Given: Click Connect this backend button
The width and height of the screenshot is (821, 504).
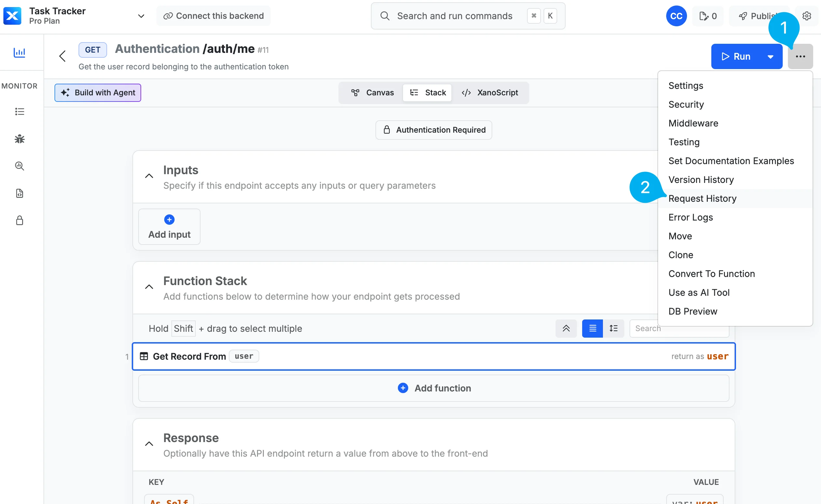Looking at the screenshot, I should point(214,16).
